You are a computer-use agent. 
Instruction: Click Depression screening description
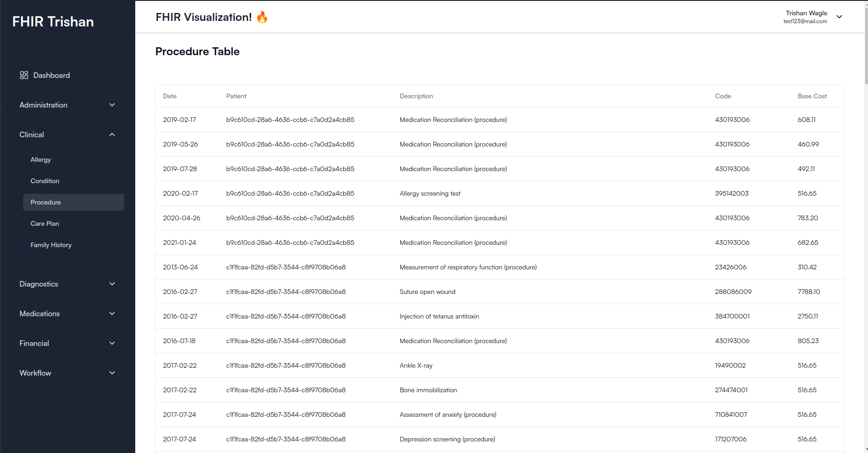click(x=447, y=439)
